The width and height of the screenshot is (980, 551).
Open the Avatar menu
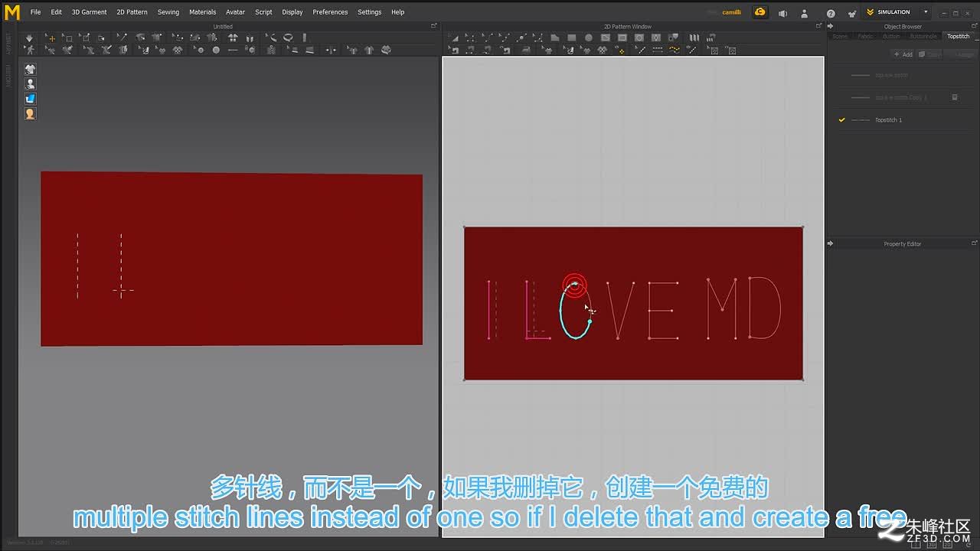tap(235, 12)
